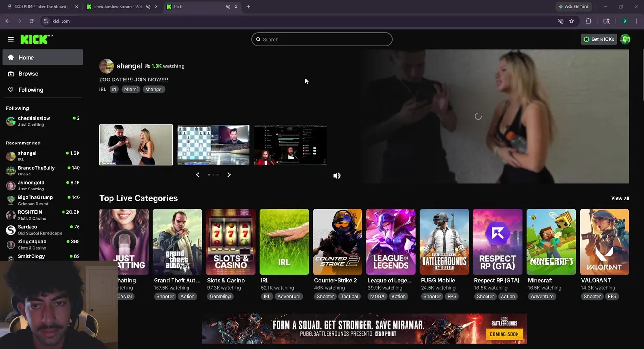Unmute the cheddaisslow Stream tab
The image size is (644, 349).
(148, 7)
